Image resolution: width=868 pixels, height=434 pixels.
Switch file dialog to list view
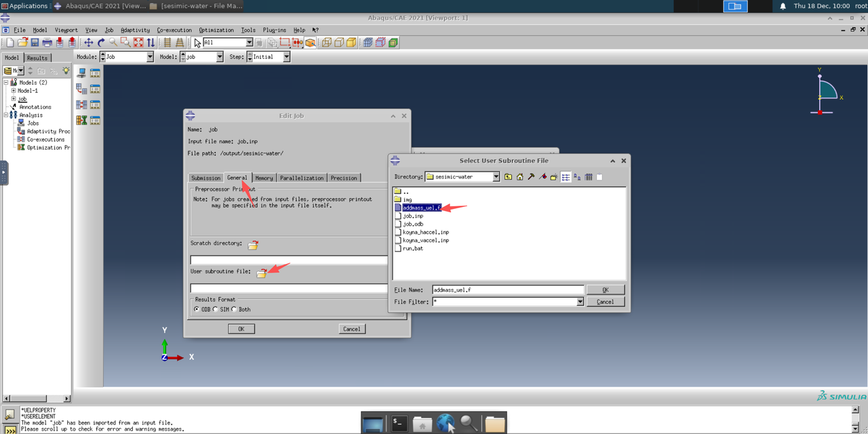pos(566,177)
